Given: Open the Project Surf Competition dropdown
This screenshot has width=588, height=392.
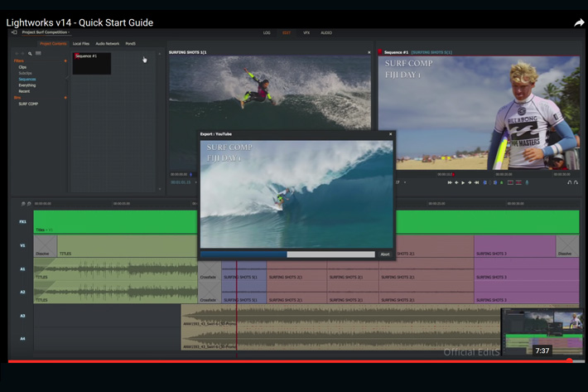Looking at the screenshot, I should click(x=46, y=32).
